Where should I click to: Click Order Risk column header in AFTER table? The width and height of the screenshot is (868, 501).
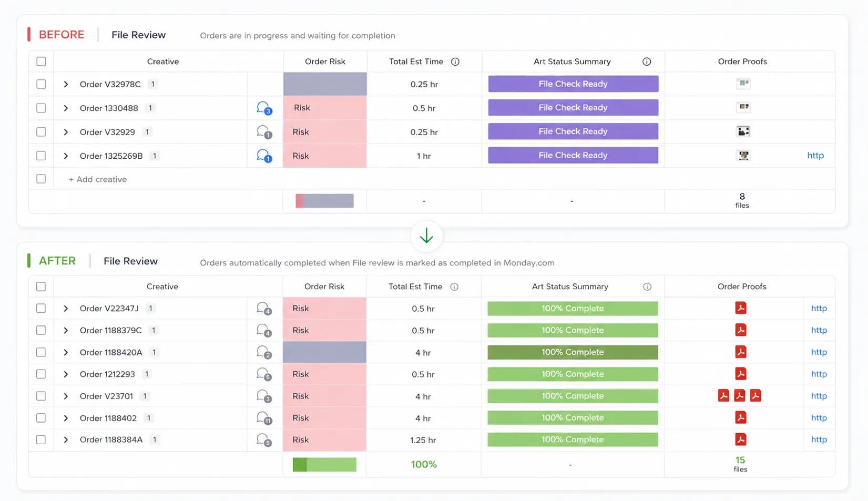[x=324, y=287]
